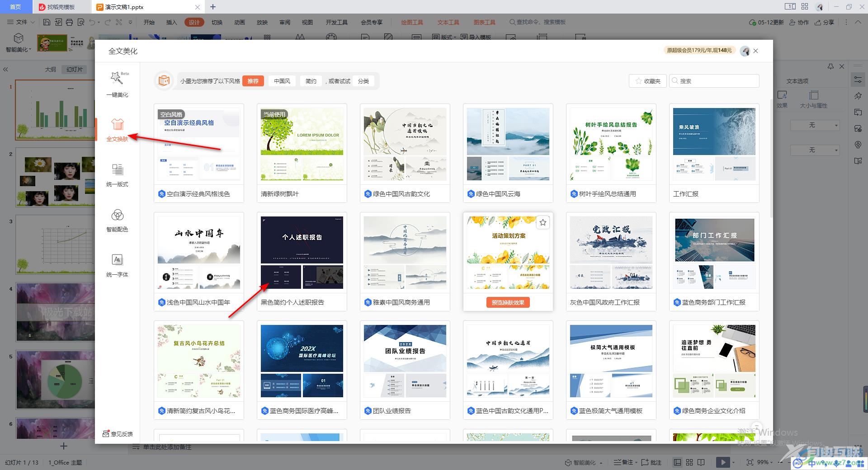The image size is (868, 470).
Task: Select slide 3 thumbnail with line chart
Action: [x=55, y=244]
